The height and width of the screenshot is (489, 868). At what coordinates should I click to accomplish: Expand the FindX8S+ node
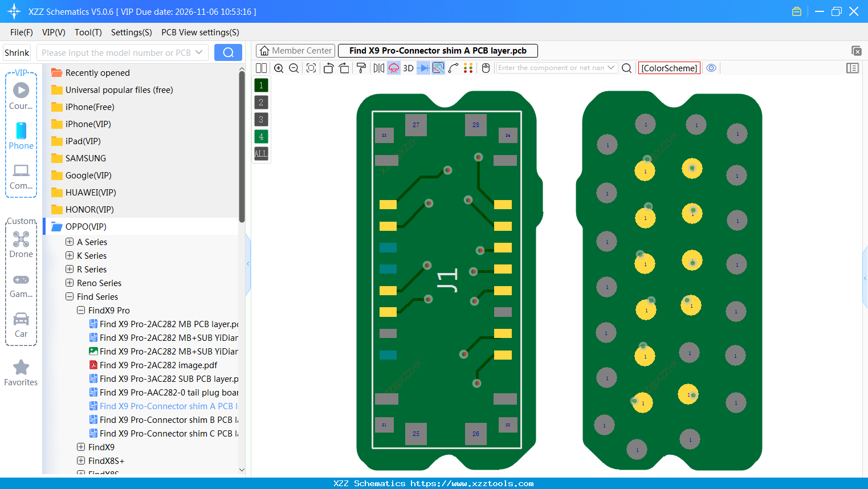81,461
